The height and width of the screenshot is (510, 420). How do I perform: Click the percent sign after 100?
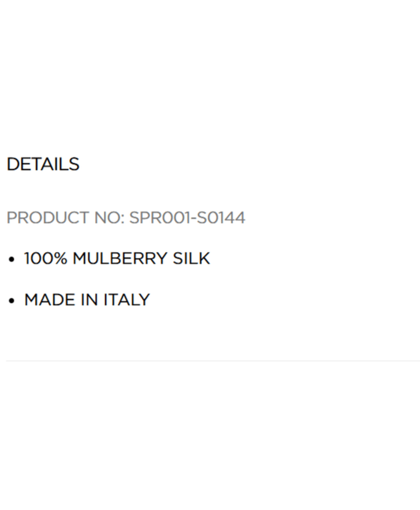tap(60, 259)
